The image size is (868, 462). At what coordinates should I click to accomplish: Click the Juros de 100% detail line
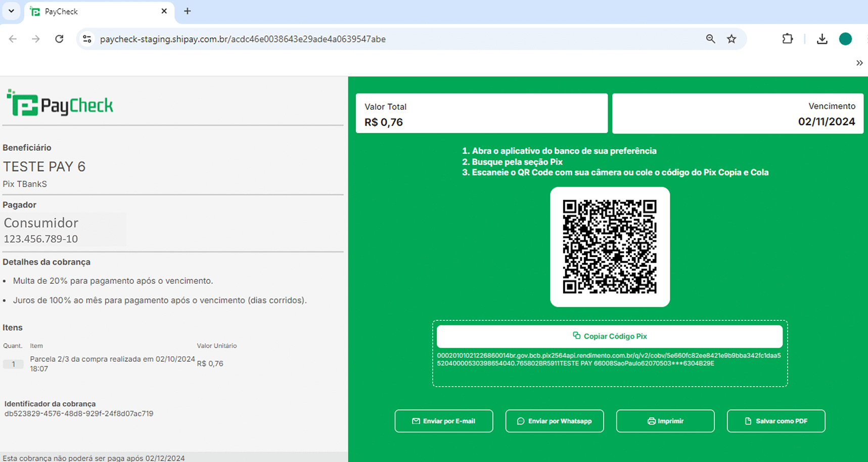pyautogui.click(x=160, y=301)
